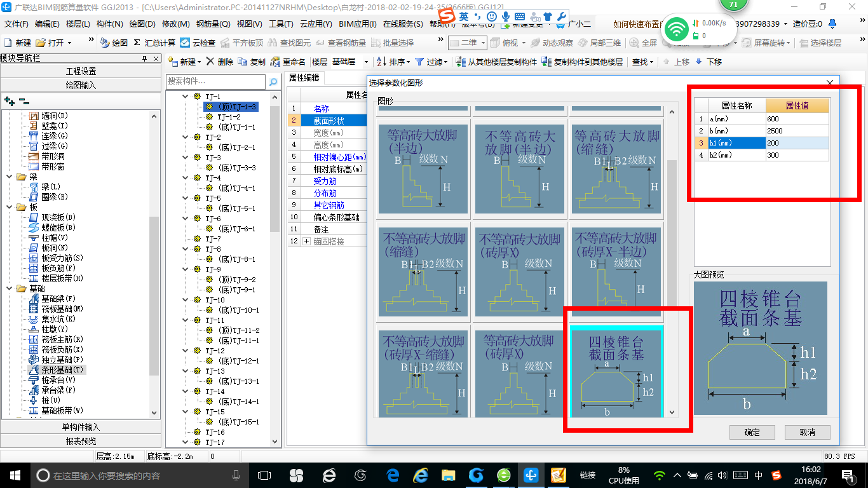This screenshot has height=488, width=868.
Task: Collapse the TJ-2 component node
Action: [186, 137]
